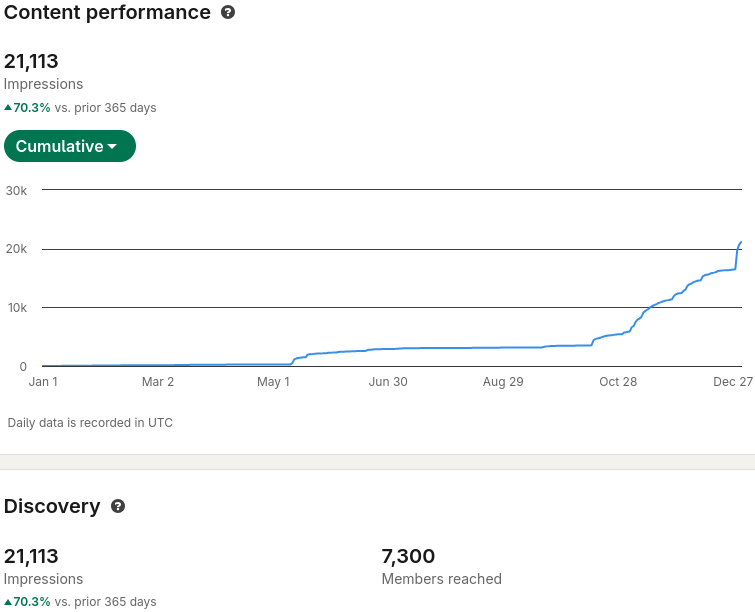This screenshot has width=755, height=612.
Task: Click the peak end of blue chart line
Action: 741,242
